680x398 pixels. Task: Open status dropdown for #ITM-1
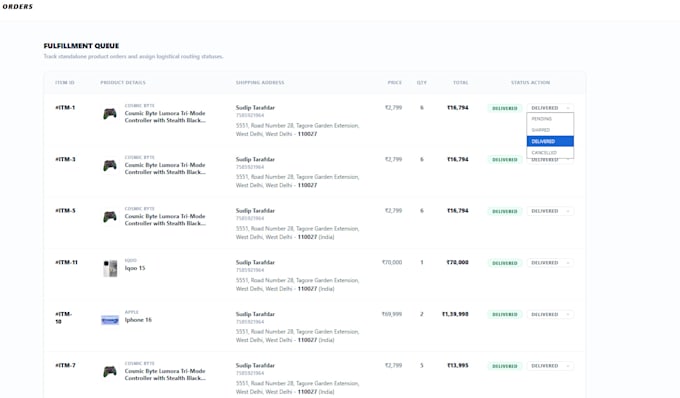pyautogui.click(x=550, y=108)
